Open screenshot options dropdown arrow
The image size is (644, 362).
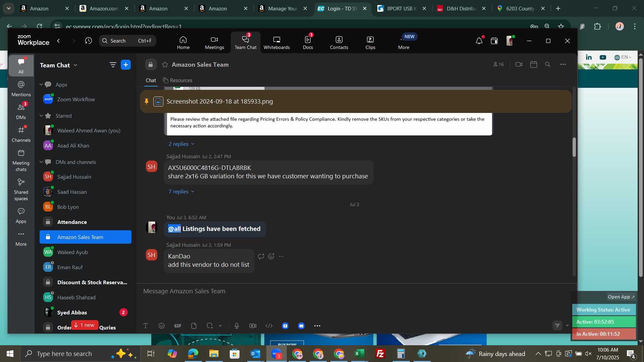[220, 326]
